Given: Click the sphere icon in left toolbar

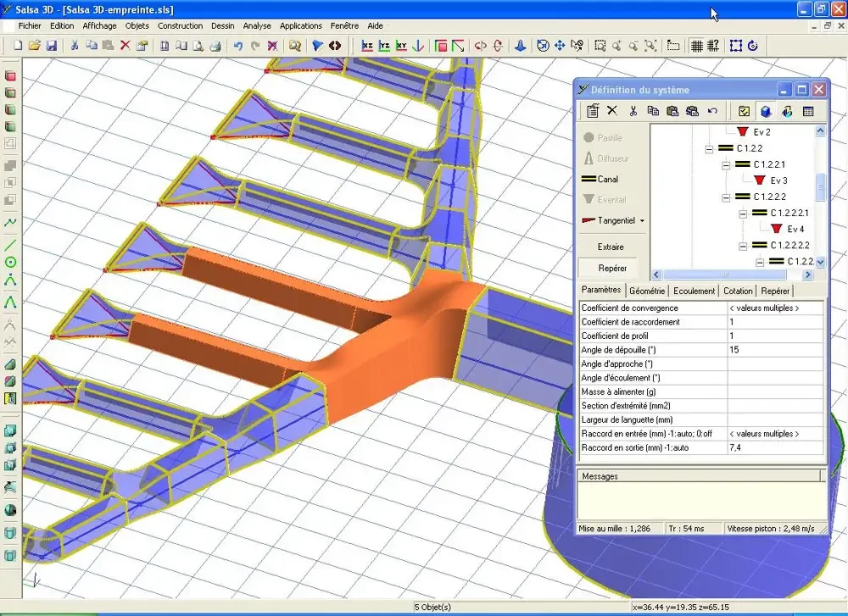Looking at the screenshot, I should 10,510.
